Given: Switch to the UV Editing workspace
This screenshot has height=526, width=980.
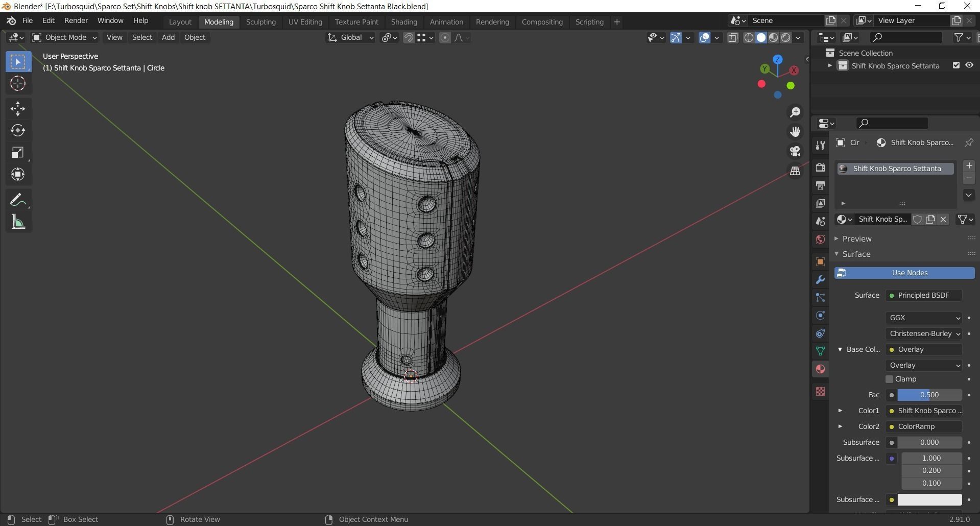Looking at the screenshot, I should click(x=305, y=22).
